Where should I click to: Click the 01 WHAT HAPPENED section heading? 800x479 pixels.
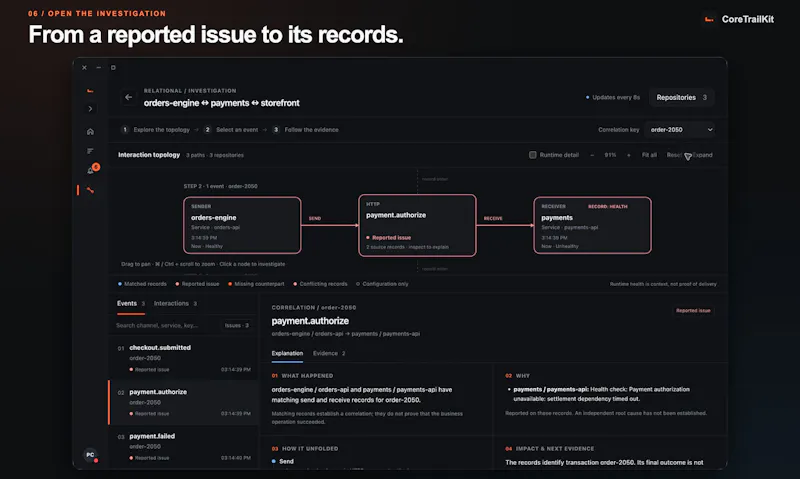(x=302, y=376)
